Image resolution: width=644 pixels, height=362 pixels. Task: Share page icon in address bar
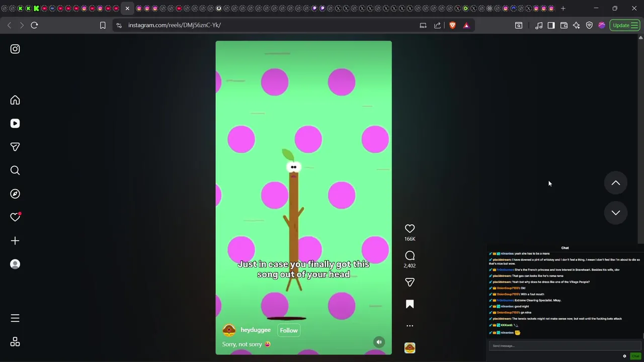pos(437,25)
